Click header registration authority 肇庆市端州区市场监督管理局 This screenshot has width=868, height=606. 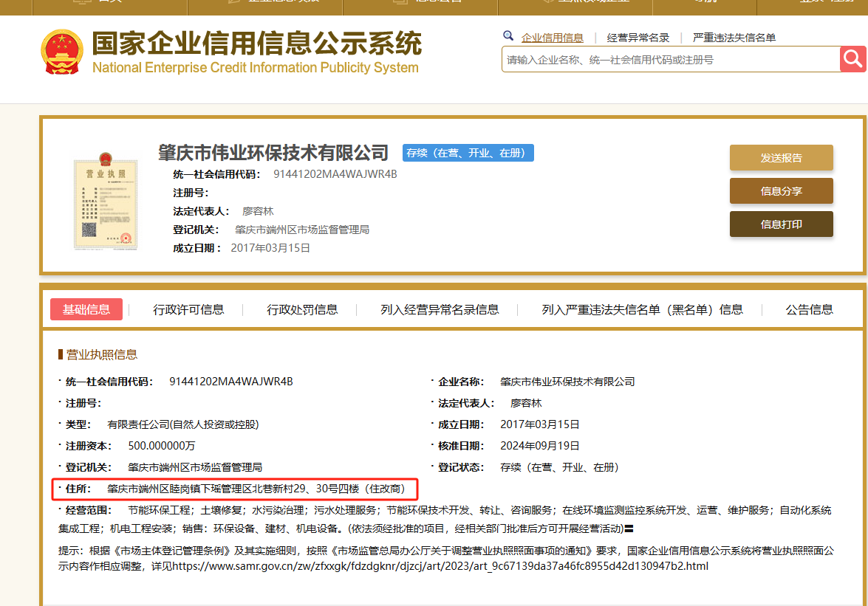[302, 230]
